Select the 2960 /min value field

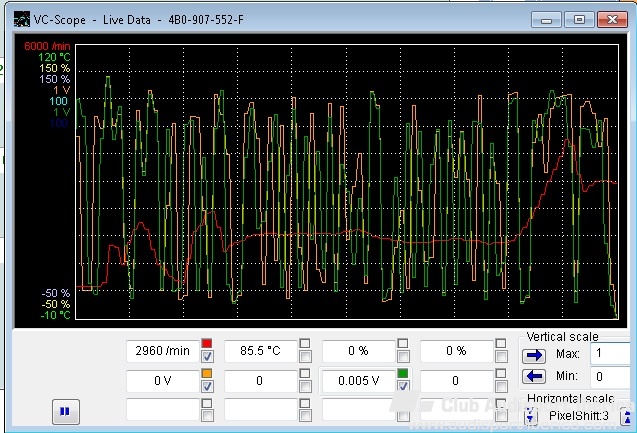161,351
